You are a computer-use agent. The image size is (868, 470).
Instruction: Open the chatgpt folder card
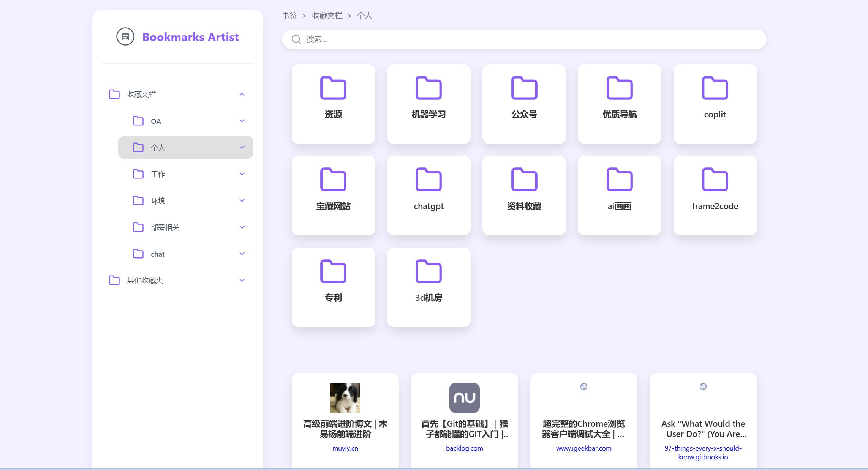click(428, 196)
